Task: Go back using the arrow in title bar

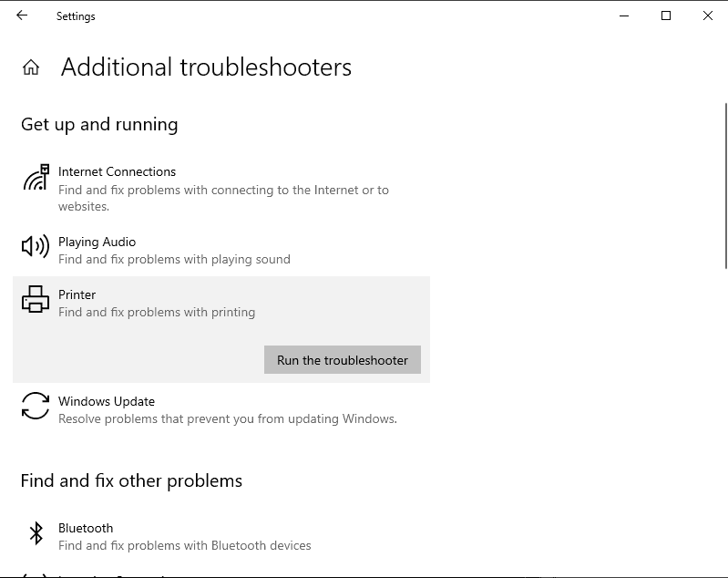Action: tap(22, 15)
